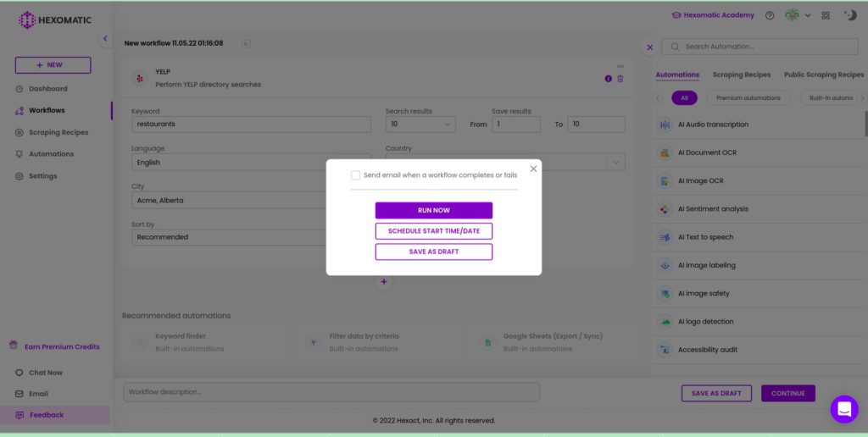This screenshot has height=437, width=868.
Task: Open the chat widget bubble
Action: 844,409
